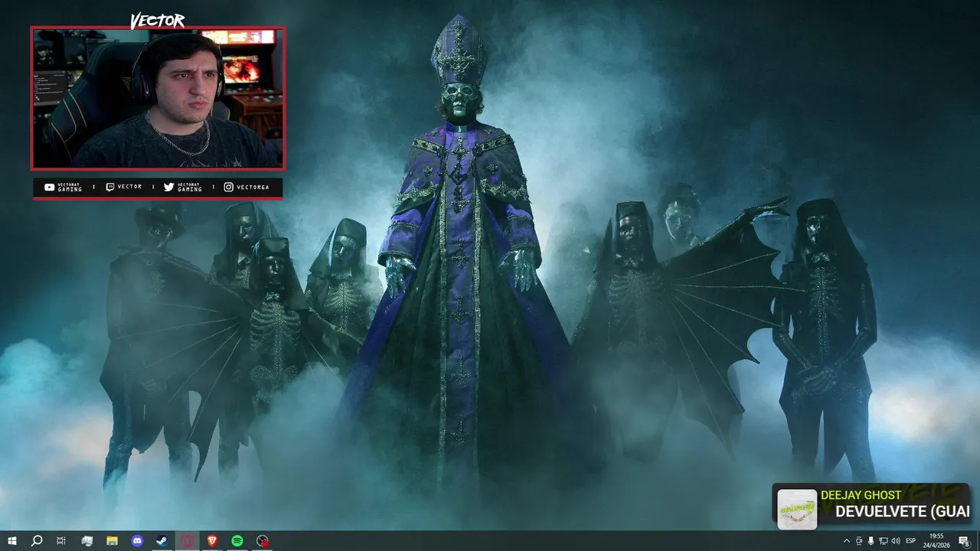Open network status tray icon
Viewport: 980px width, 551px height.
tap(883, 541)
